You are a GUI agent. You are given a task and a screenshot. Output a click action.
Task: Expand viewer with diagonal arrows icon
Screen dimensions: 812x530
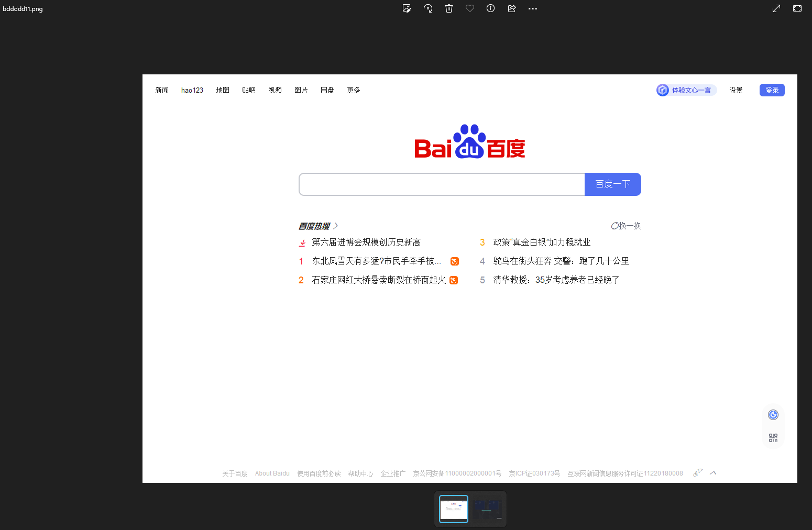click(776, 8)
